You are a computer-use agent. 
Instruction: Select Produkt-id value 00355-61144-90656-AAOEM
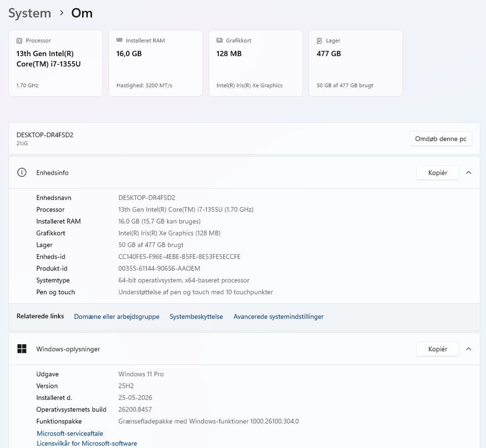tap(159, 268)
